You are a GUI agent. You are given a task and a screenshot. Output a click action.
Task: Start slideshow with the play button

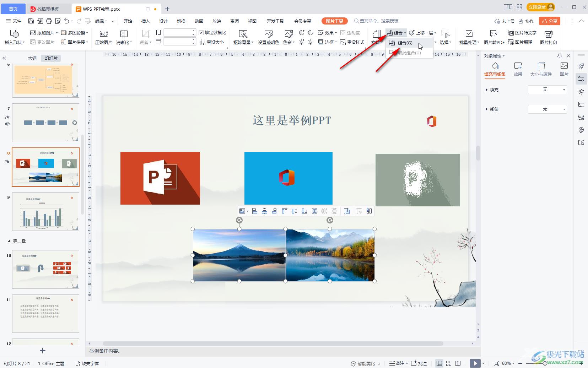[475, 363]
